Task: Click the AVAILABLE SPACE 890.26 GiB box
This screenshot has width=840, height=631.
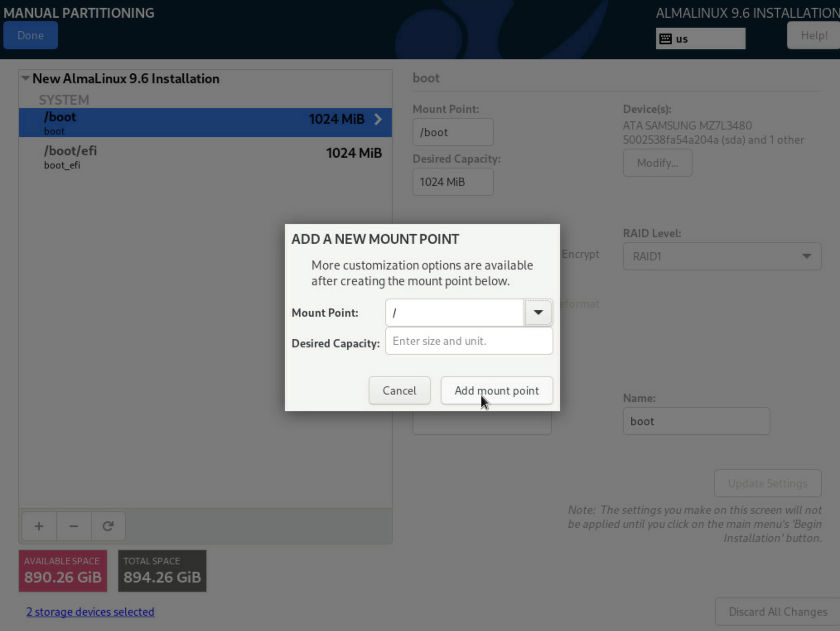Action: click(x=63, y=571)
